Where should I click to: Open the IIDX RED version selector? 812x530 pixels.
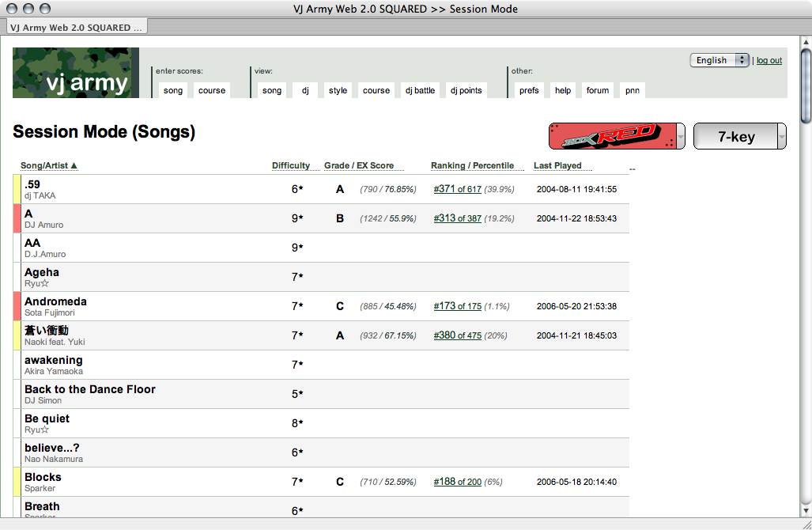[617, 136]
